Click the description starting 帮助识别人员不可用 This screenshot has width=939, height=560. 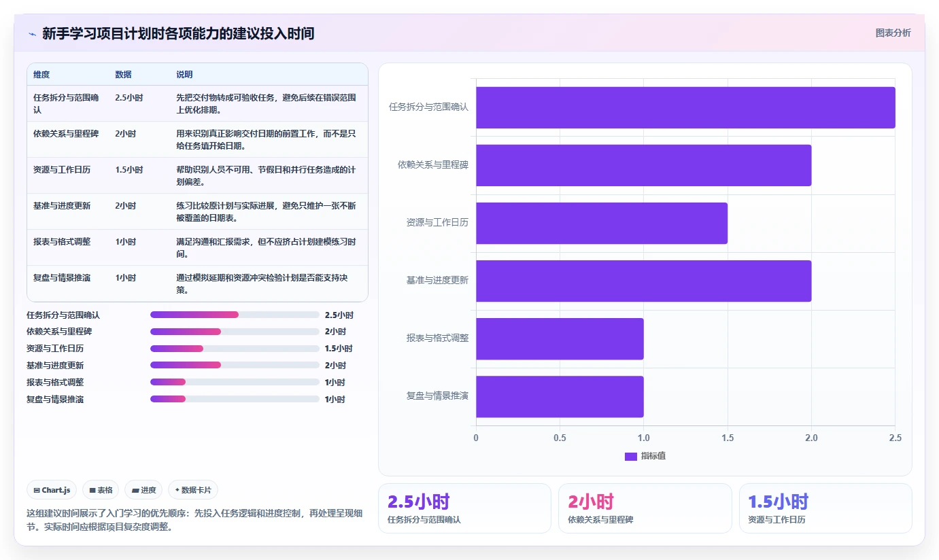[266, 175]
